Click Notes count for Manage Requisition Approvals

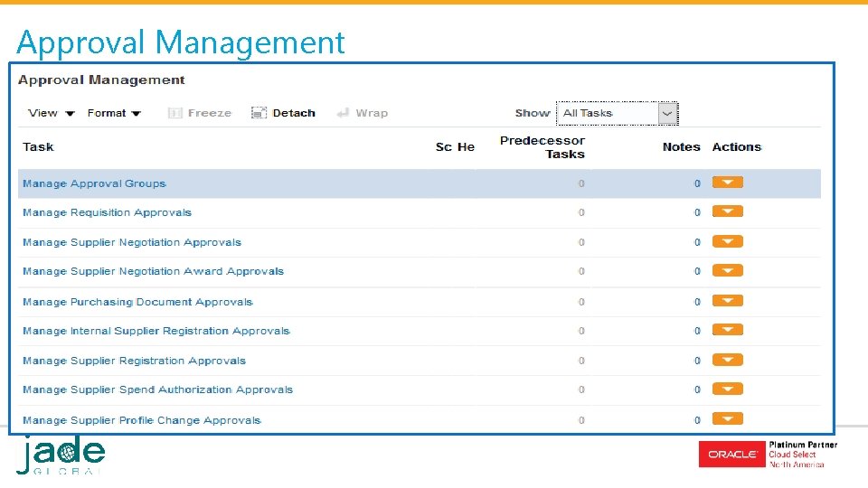click(x=697, y=212)
